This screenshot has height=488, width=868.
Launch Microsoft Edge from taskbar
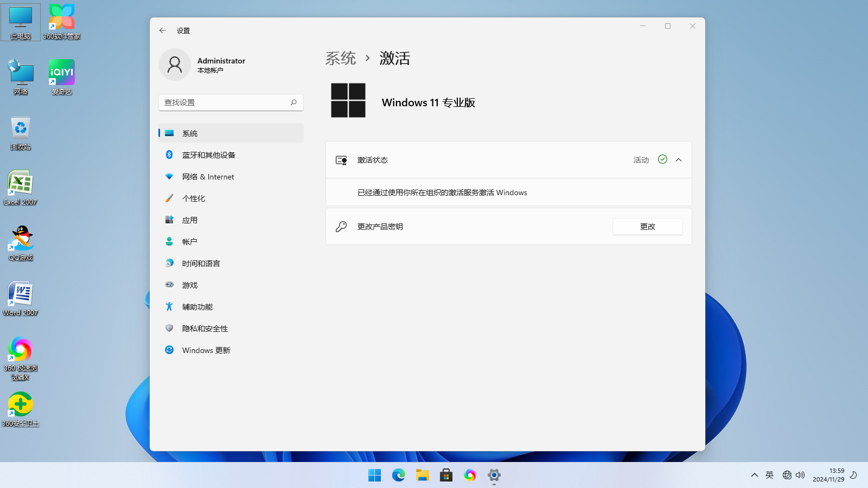pos(399,476)
